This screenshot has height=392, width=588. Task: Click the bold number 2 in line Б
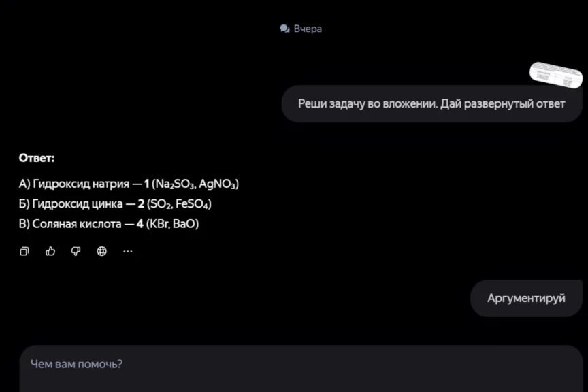point(141,203)
